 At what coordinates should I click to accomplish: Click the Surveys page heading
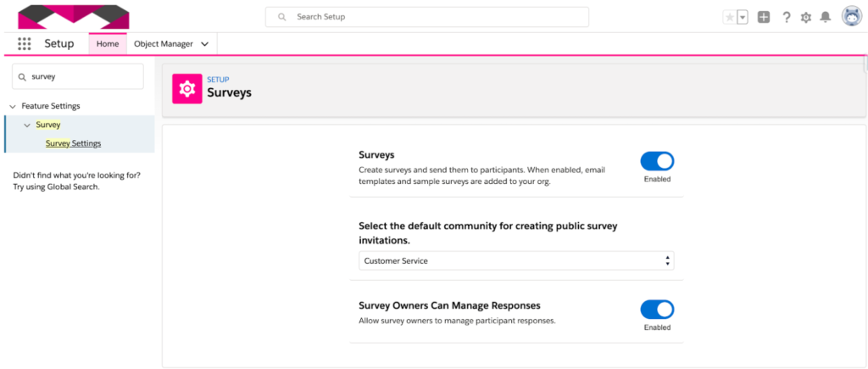(229, 92)
